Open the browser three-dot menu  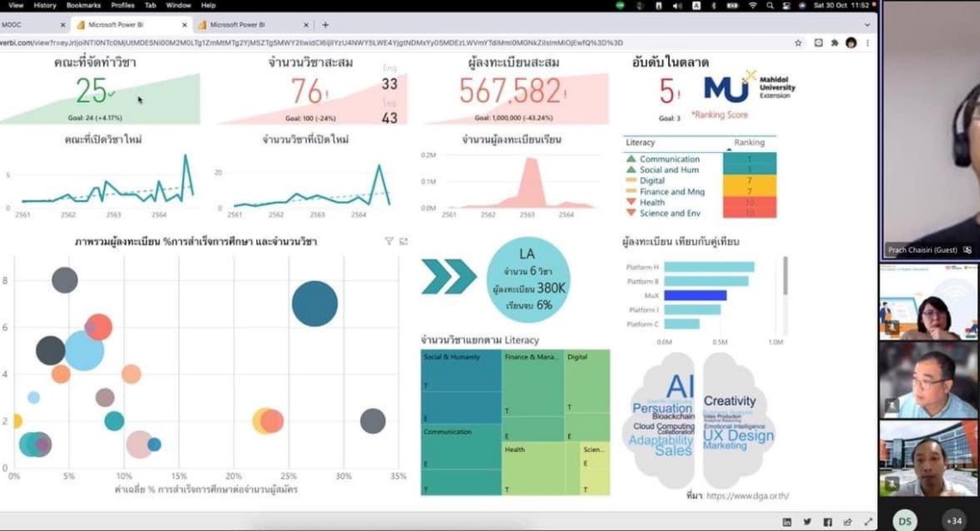coord(868,42)
